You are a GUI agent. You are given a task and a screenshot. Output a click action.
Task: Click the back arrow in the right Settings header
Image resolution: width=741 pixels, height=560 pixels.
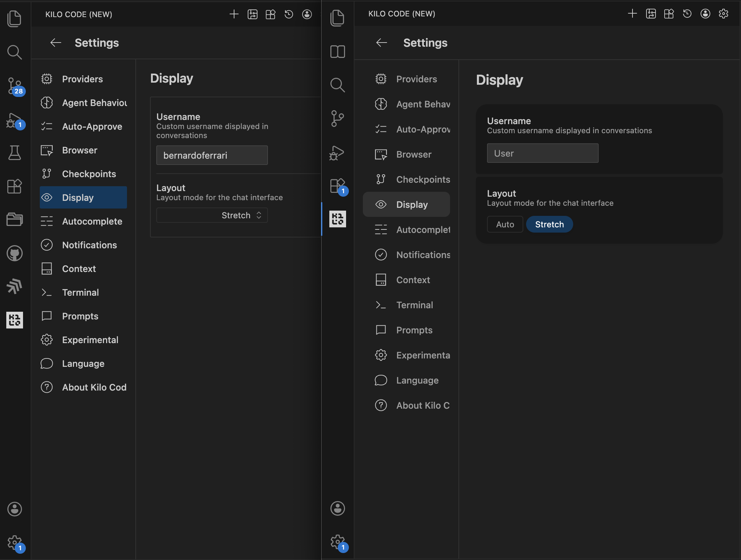point(382,43)
